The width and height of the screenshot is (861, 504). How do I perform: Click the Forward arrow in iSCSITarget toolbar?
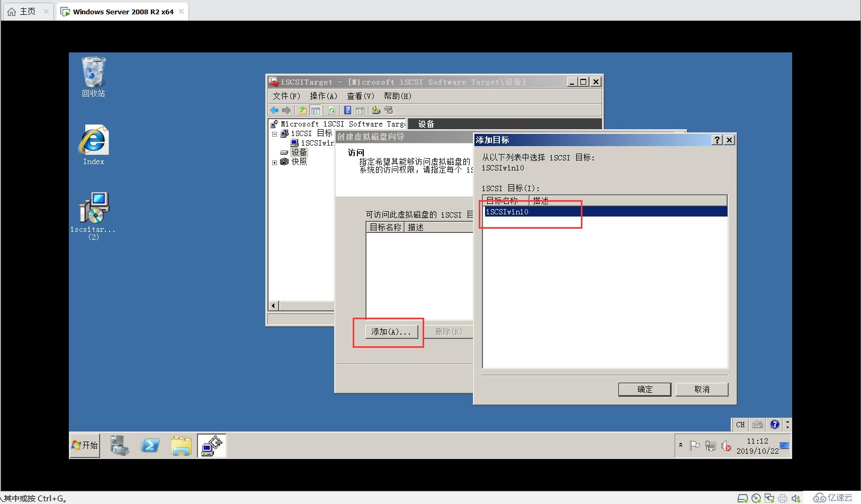click(x=286, y=110)
